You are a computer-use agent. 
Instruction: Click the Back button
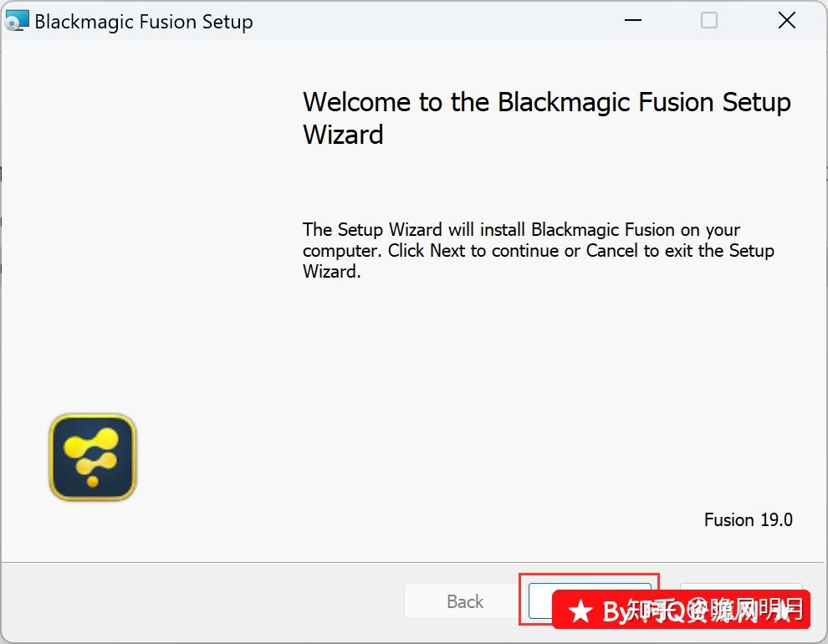(x=464, y=601)
